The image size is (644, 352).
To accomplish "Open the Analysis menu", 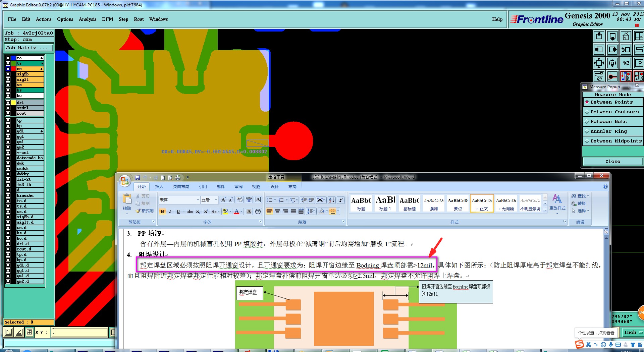I will click(88, 19).
